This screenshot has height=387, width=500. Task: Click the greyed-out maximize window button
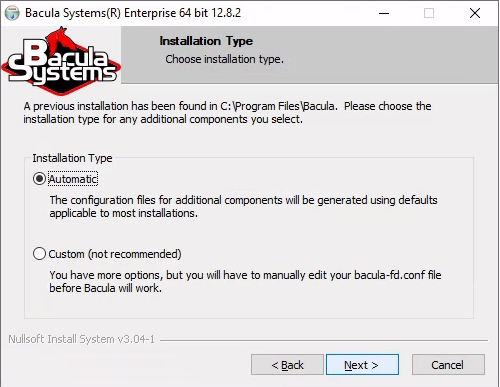click(429, 13)
